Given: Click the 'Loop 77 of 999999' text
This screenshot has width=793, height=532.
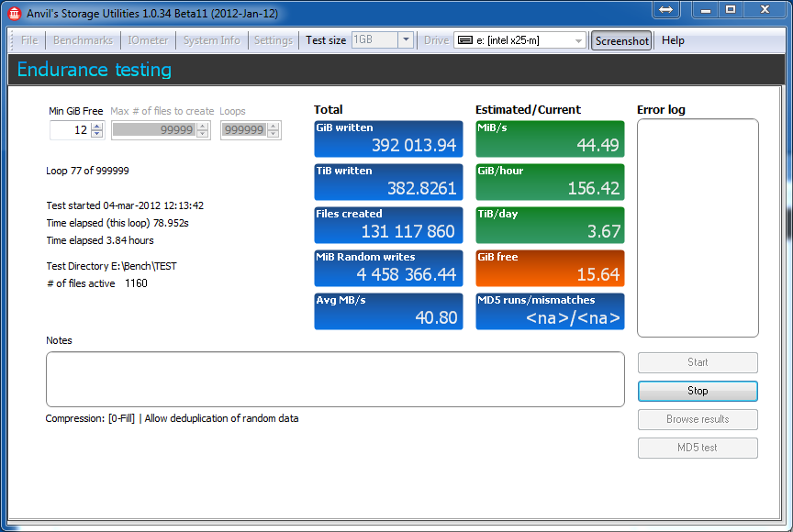Looking at the screenshot, I should pos(87,171).
